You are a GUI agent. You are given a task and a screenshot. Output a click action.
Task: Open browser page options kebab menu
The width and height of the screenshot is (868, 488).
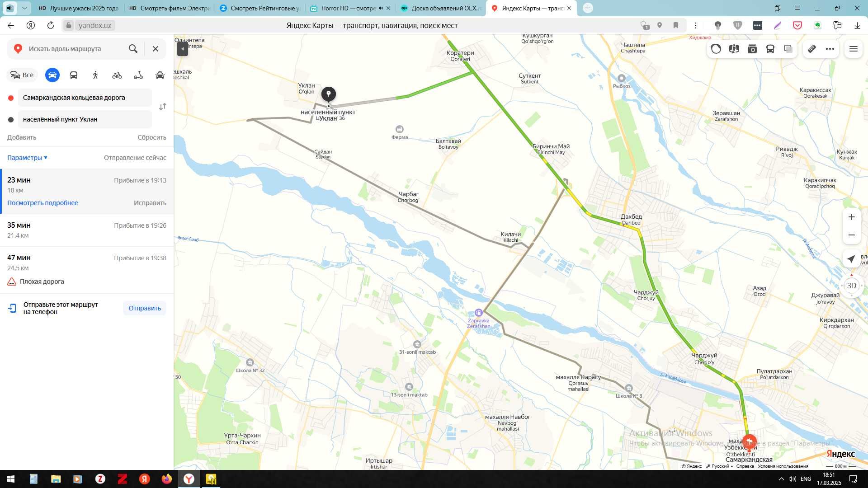tap(696, 25)
